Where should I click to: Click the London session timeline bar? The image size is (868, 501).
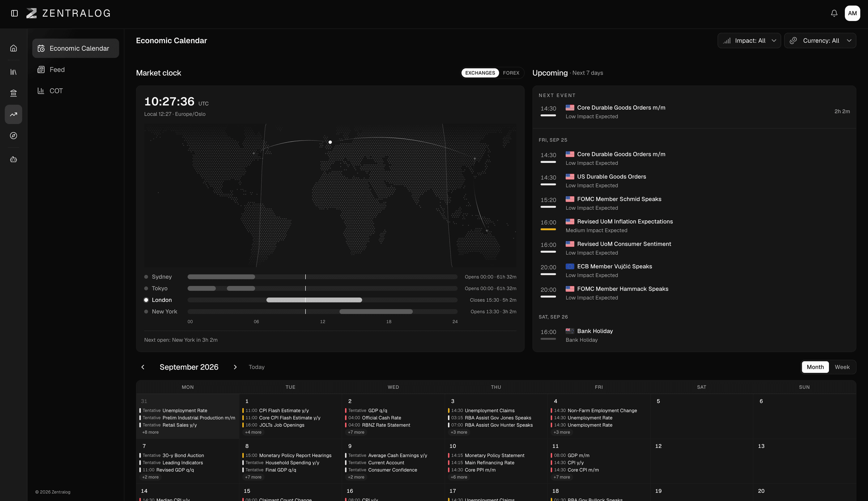(x=322, y=300)
